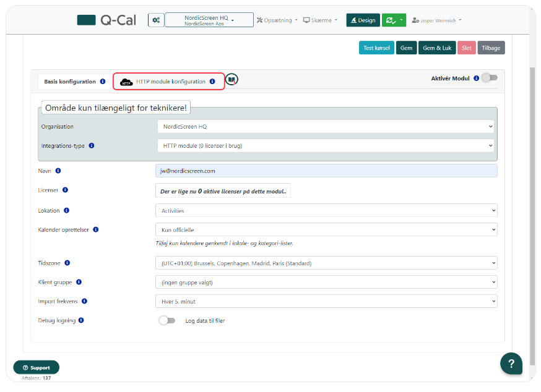Viewport: 541px width, 392px height.
Task: Click the Slet button
Action: click(x=467, y=48)
